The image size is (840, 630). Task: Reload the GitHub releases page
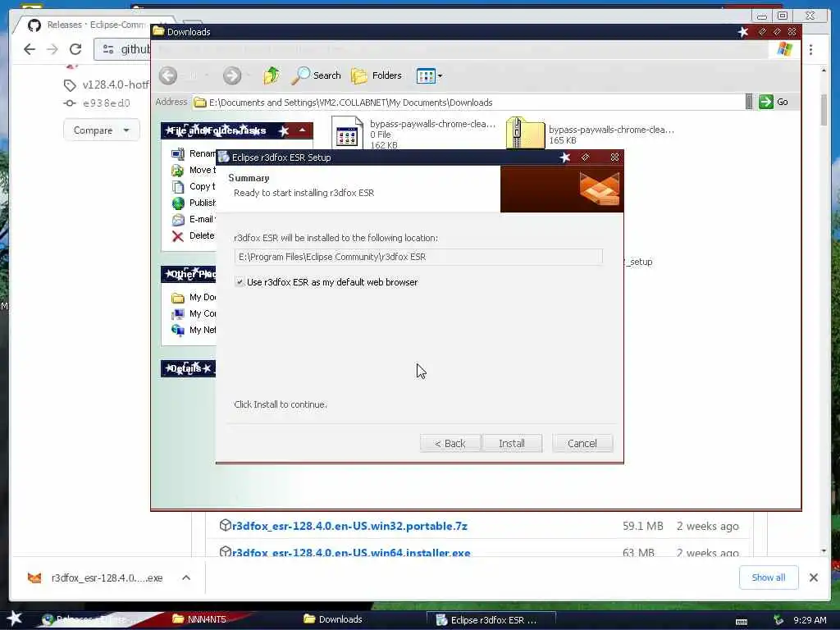click(x=75, y=49)
